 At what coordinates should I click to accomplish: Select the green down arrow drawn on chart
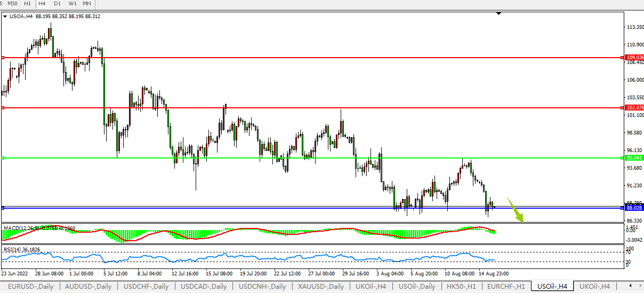point(515,210)
